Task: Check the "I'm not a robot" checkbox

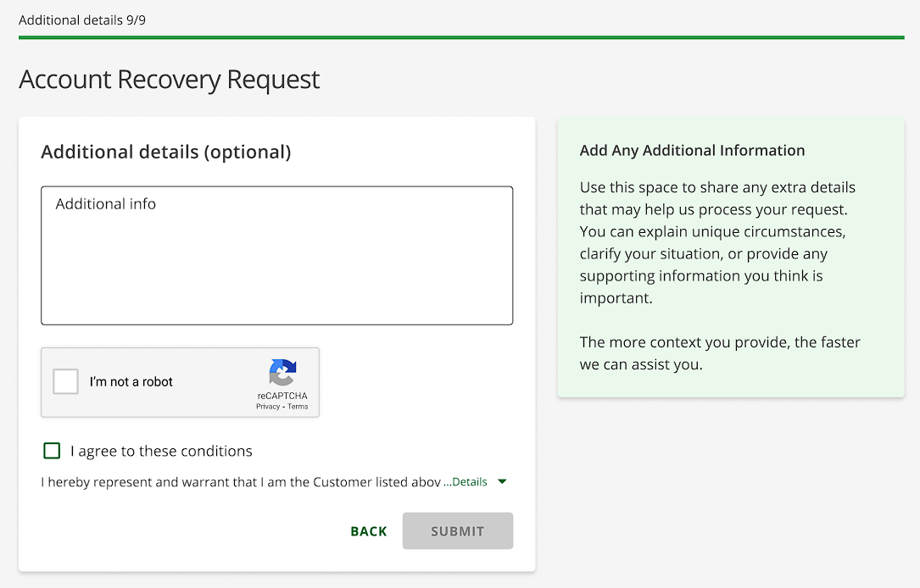Action: 65,381
